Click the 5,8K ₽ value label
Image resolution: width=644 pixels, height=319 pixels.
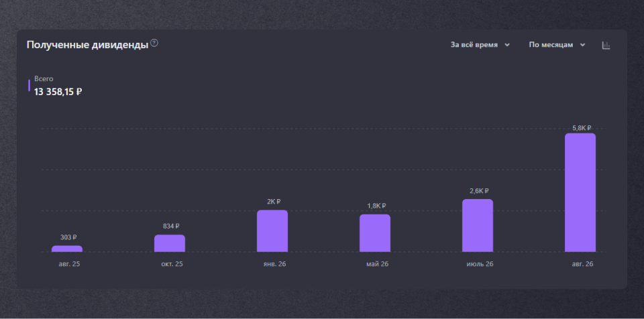pyautogui.click(x=582, y=128)
